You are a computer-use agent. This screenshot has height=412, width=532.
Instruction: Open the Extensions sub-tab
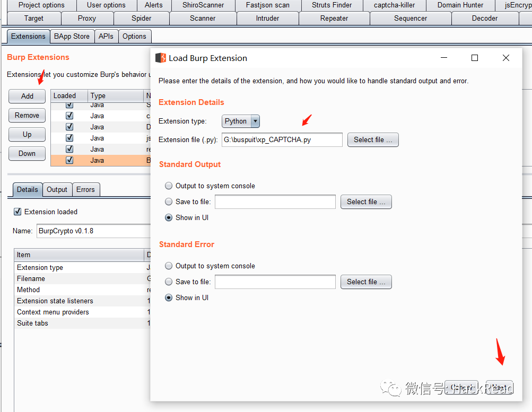28,36
